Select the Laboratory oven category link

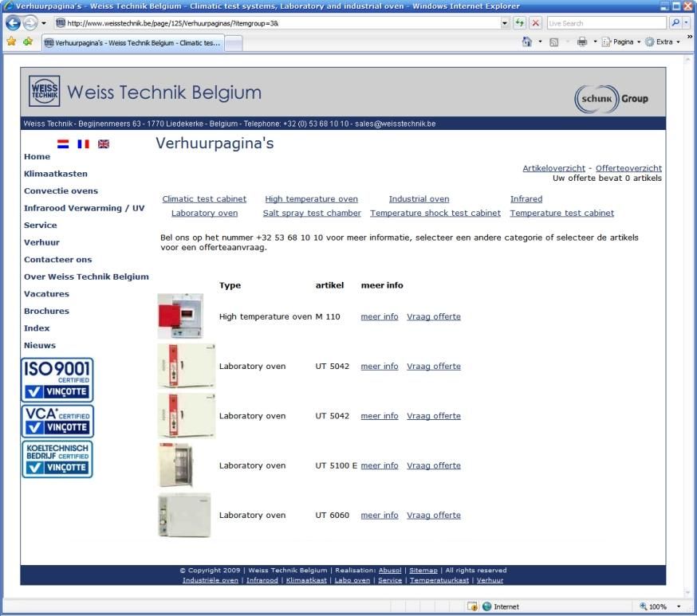tap(204, 214)
